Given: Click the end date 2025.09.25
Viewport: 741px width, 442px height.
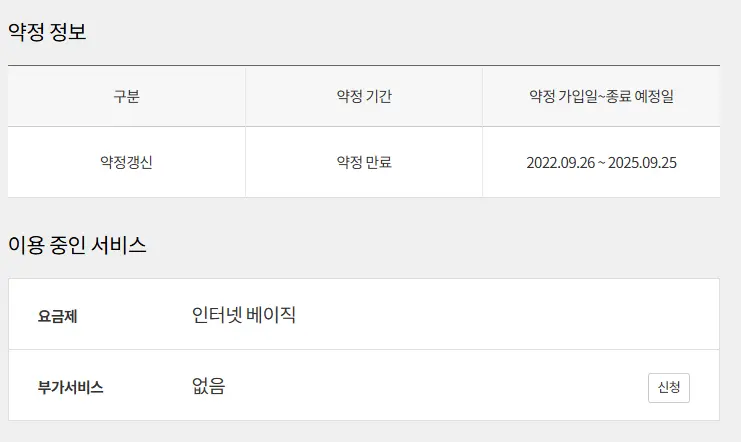Looking at the screenshot, I should coord(643,162).
